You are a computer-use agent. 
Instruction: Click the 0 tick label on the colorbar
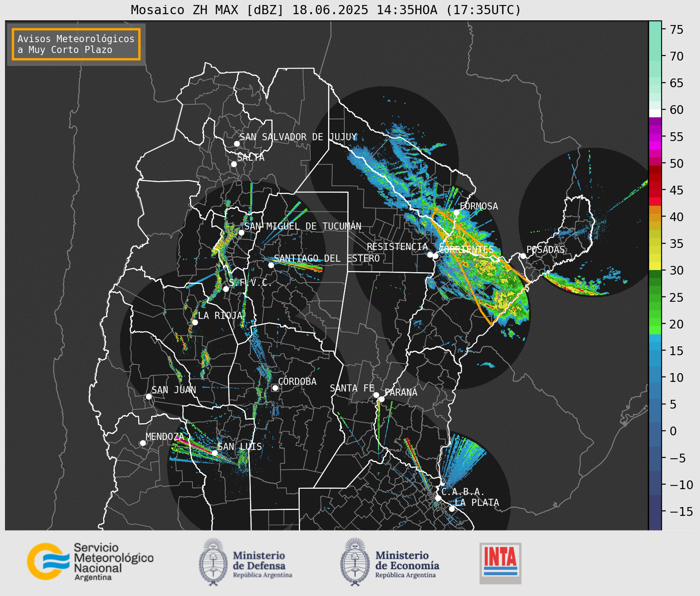point(673,431)
